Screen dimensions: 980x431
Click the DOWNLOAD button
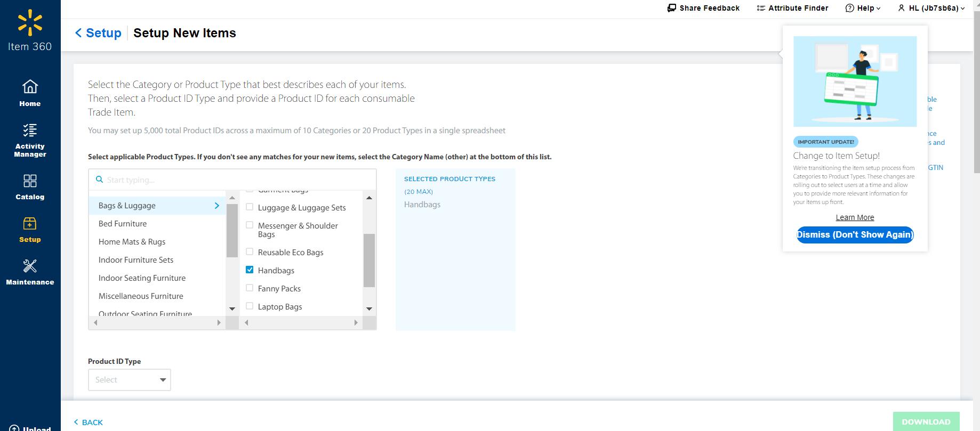click(926, 422)
